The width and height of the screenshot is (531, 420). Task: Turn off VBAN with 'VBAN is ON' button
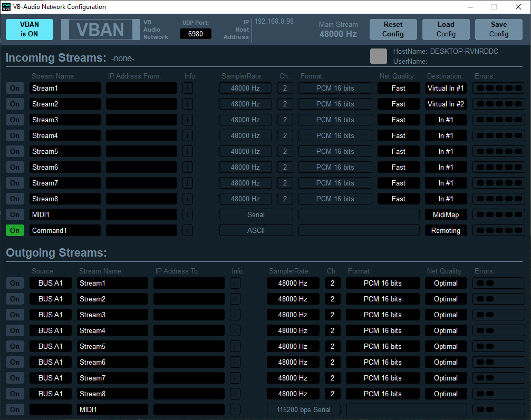click(30, 29)
